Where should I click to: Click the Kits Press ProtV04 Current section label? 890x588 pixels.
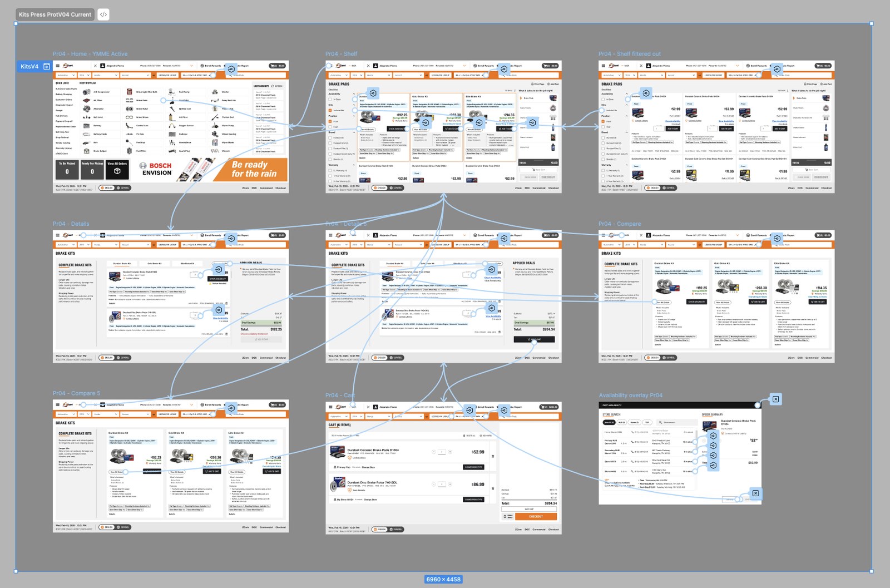[x=55, y=14]
